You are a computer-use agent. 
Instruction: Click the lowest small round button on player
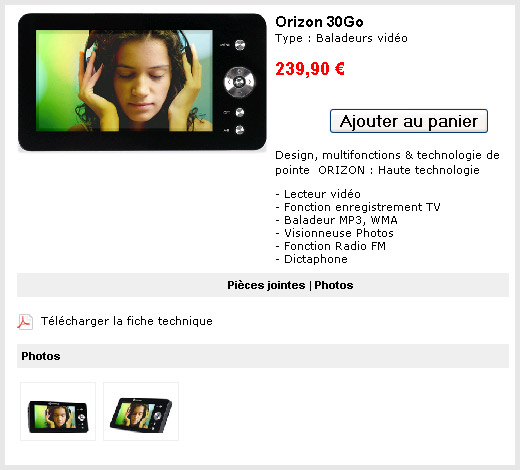click(240, 130)
